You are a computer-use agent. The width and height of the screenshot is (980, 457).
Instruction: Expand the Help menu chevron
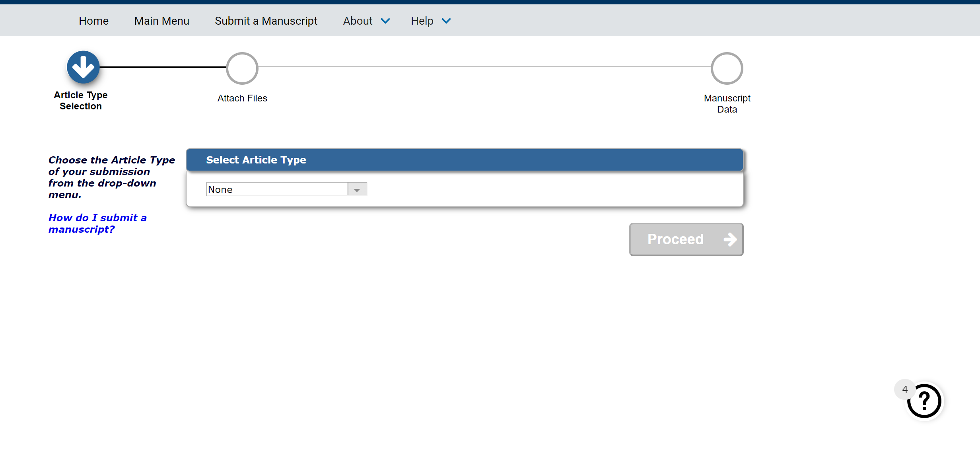tap(446, 21)
